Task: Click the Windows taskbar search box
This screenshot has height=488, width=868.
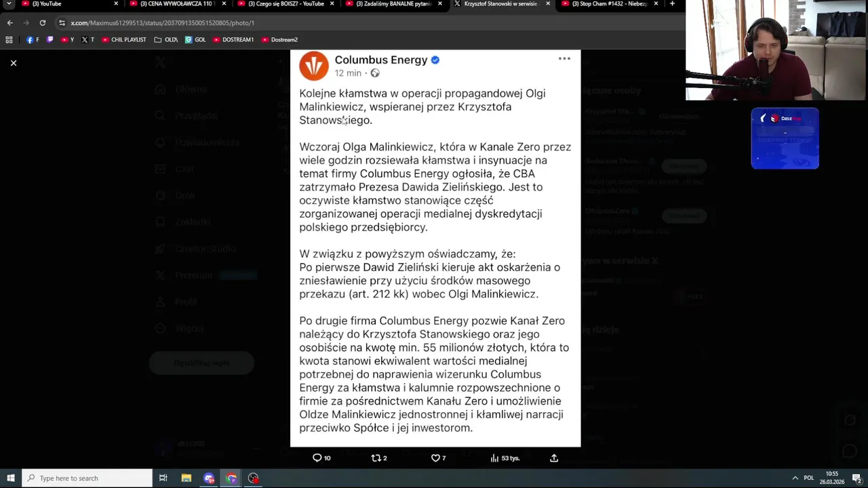Action: click(87, 478)
